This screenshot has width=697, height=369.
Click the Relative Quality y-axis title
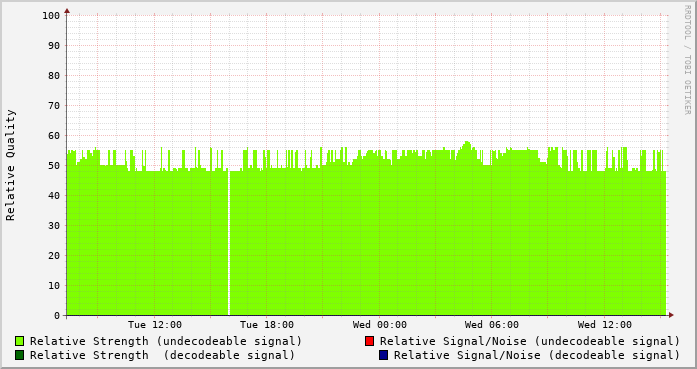(x=11, y=165)
